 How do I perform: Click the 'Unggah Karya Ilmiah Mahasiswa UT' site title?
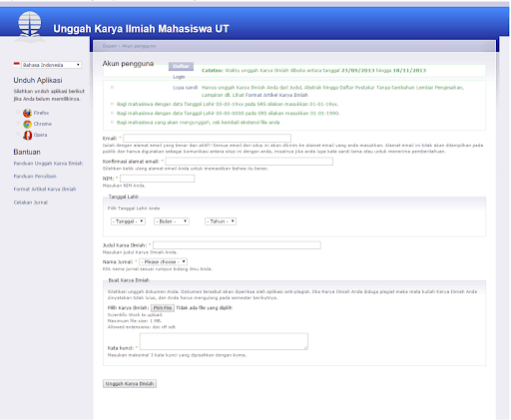141,29
